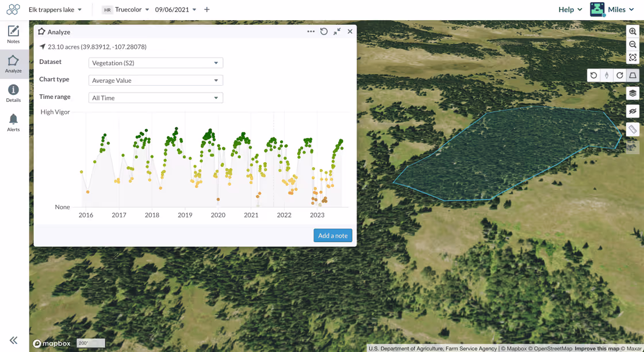Collapse the left sidebar with double chevron
644x352 pixels.
14,340
